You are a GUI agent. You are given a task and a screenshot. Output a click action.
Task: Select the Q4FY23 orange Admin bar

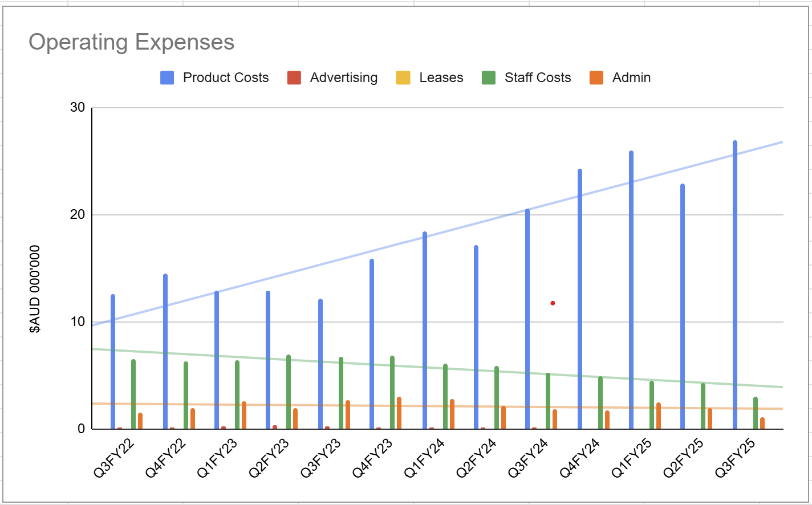[x=399, y=413]
